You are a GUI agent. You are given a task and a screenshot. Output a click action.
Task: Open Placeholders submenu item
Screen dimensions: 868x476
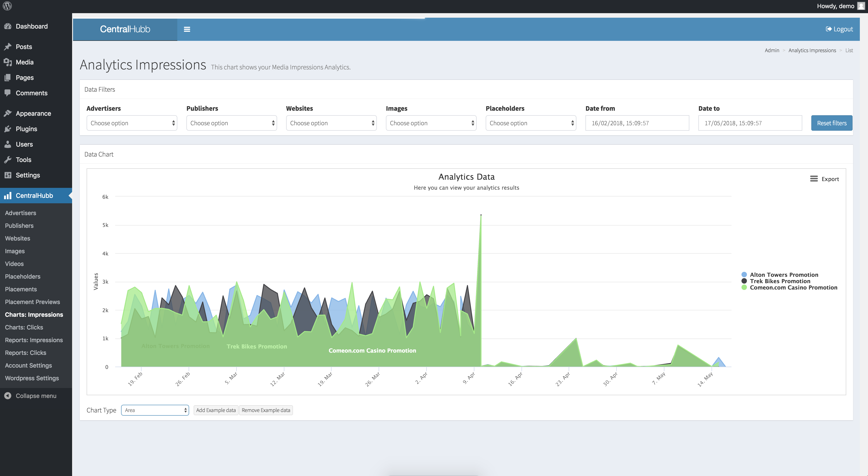click(x=23, y=276)
